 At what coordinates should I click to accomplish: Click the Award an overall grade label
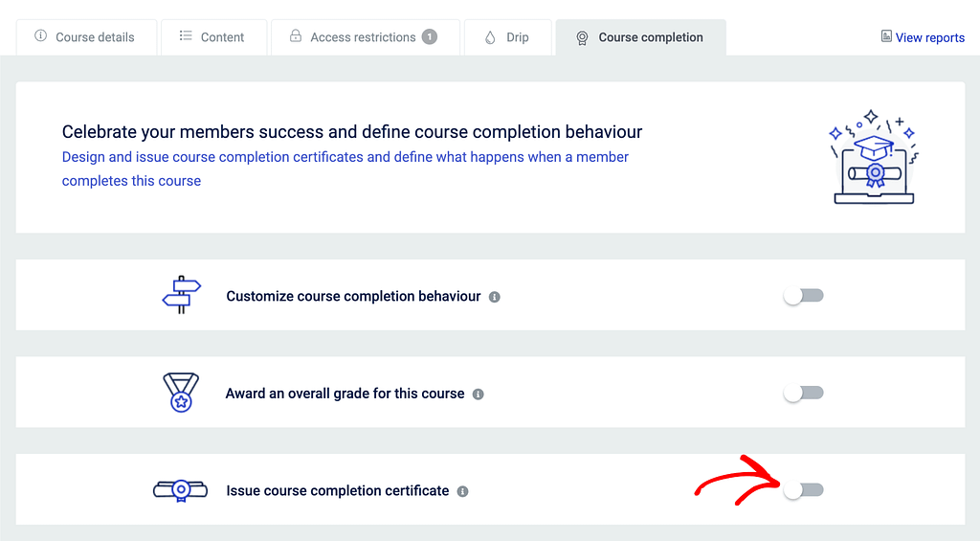(x=345, y=394)
